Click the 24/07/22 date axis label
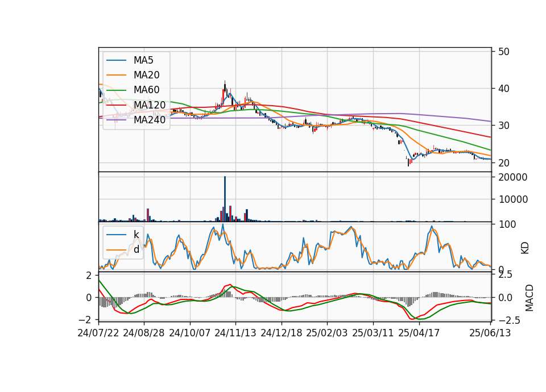 point(98,333)
